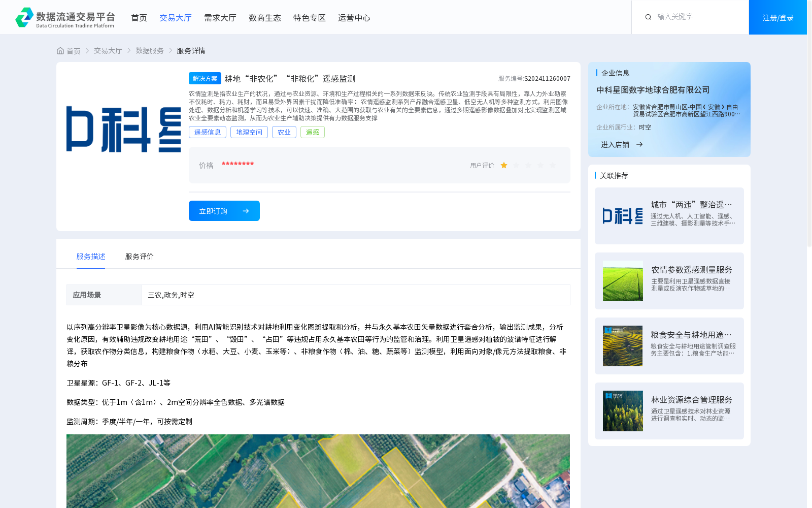Click the 首页 breadcrumb text link

[74, 51]
